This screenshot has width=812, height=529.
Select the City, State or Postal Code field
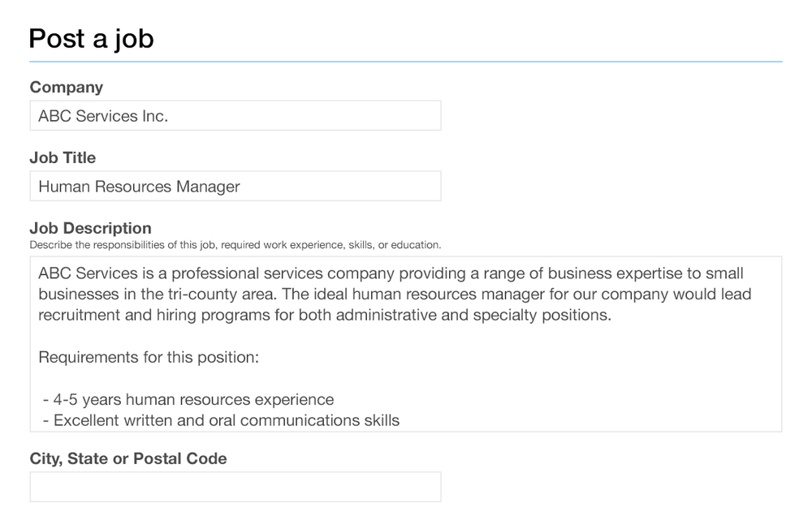[x=235, y=487]
